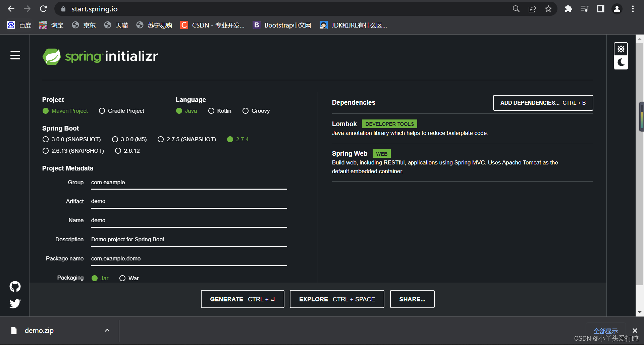Viewport: 644px width, 345px height.
Task: Open the zoom magnifier in the address bar
Action: pos(516,9)
